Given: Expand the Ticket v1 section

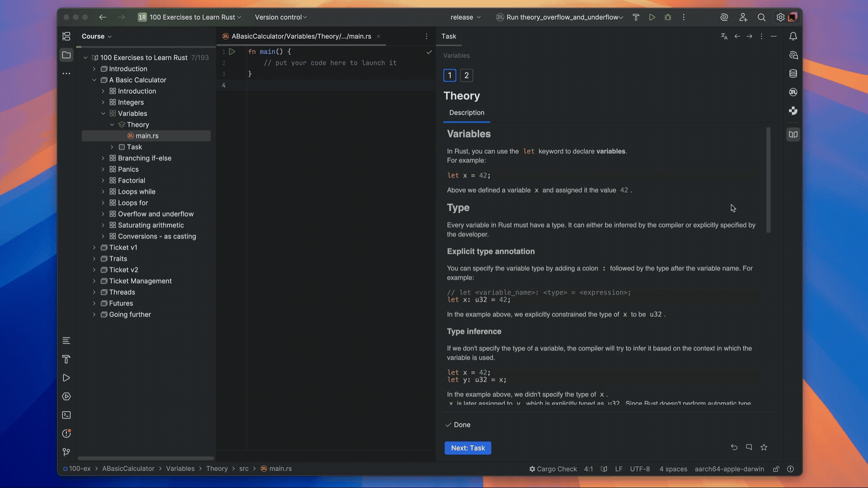Looking at the screenshot, I should click(x=94, y=248).
